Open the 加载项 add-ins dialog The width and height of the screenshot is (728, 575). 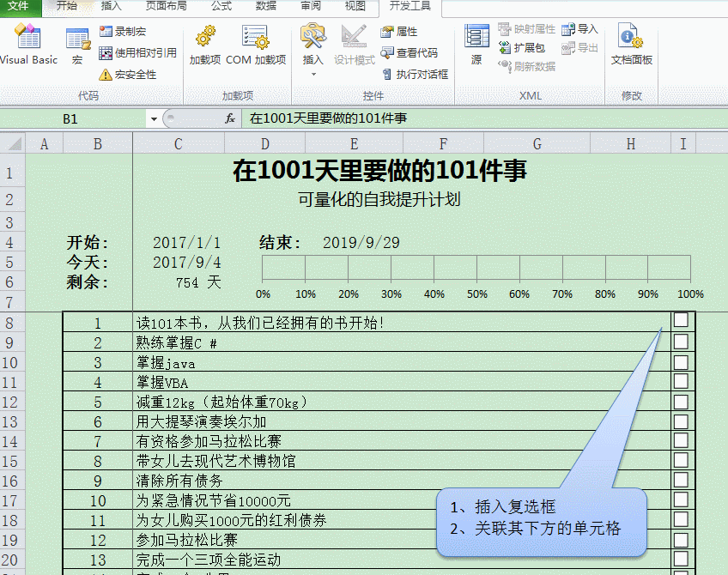[x=204, y=45]
